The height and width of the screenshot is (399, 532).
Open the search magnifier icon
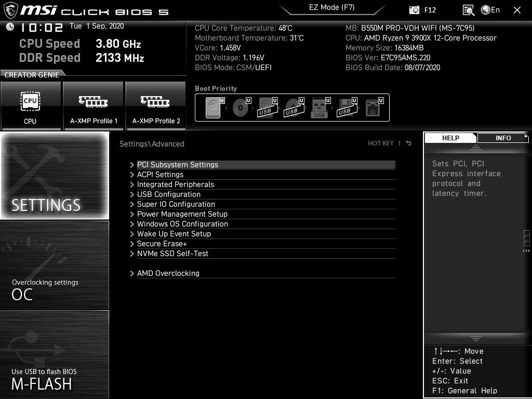pyautogui.click(x=469, y=10)
